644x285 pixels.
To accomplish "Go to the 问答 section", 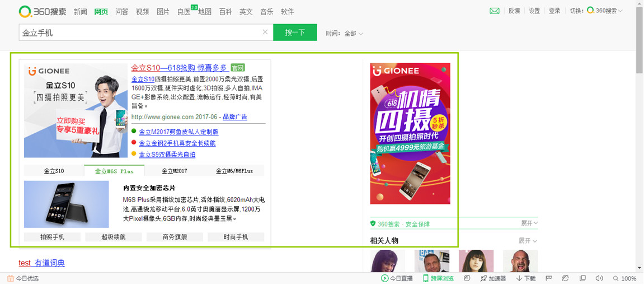I will point(122,12).
